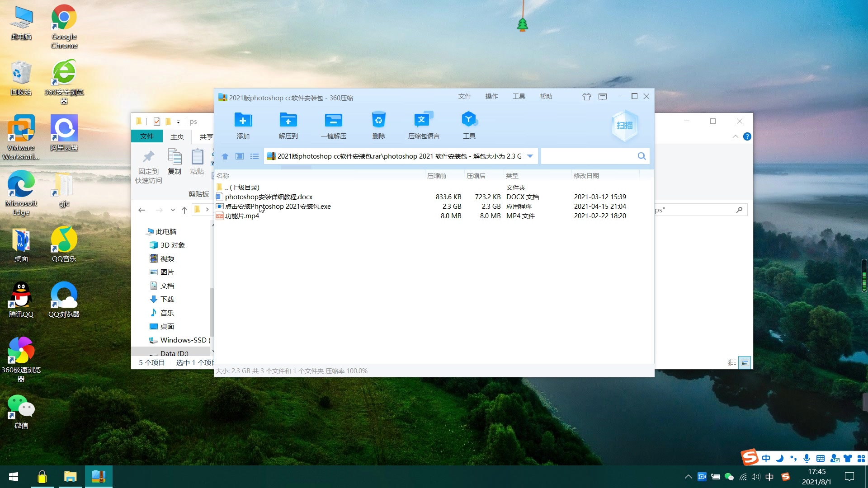This screenshot has width=868, height=488.
Task: Open the feedback message icon in title bar
Action: [x=603, y=97]
